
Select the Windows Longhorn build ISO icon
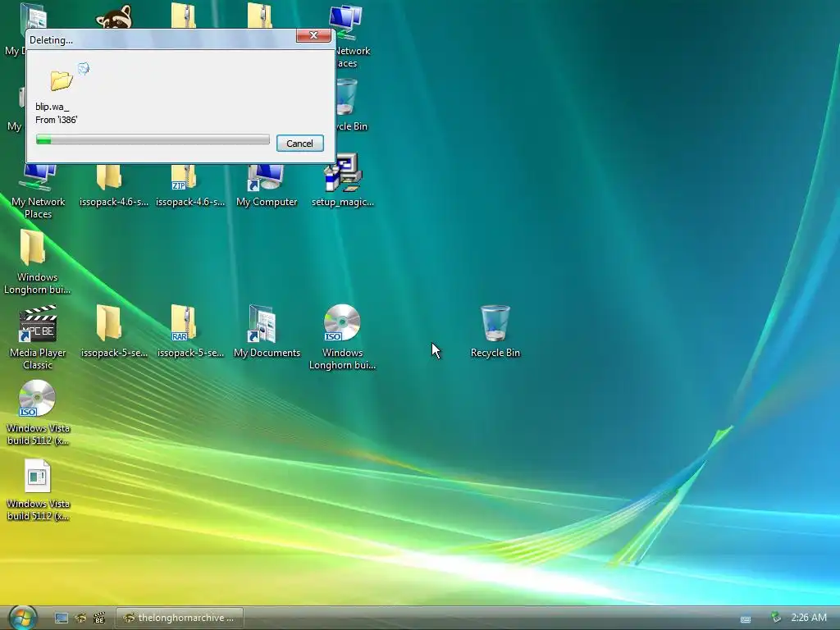(x=342, y=337)
